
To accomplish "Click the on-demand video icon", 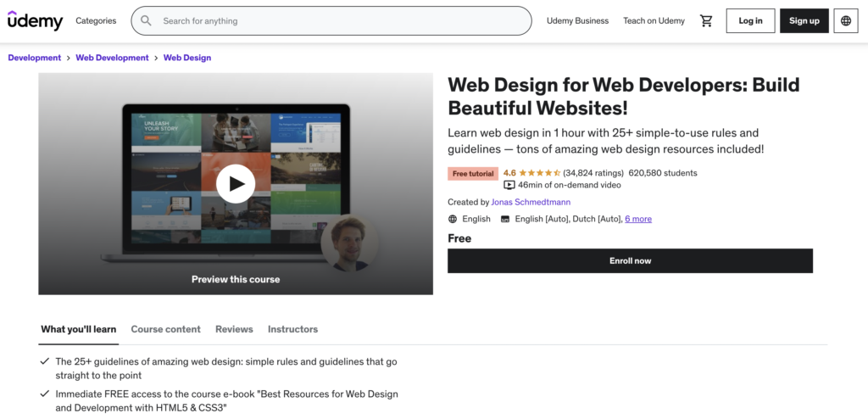I will click(x=509, y=185).
